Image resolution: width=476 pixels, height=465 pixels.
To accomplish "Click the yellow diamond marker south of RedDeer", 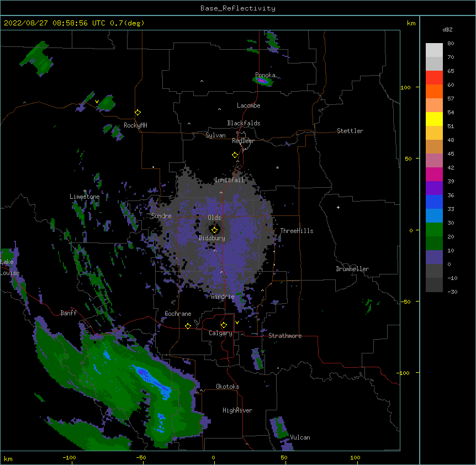I will pos(235,155).
